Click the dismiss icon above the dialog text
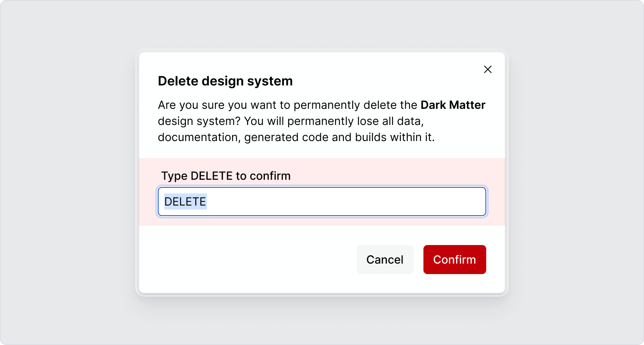The image size is (644, 345). pyautogui.click(x=488, y=69)
